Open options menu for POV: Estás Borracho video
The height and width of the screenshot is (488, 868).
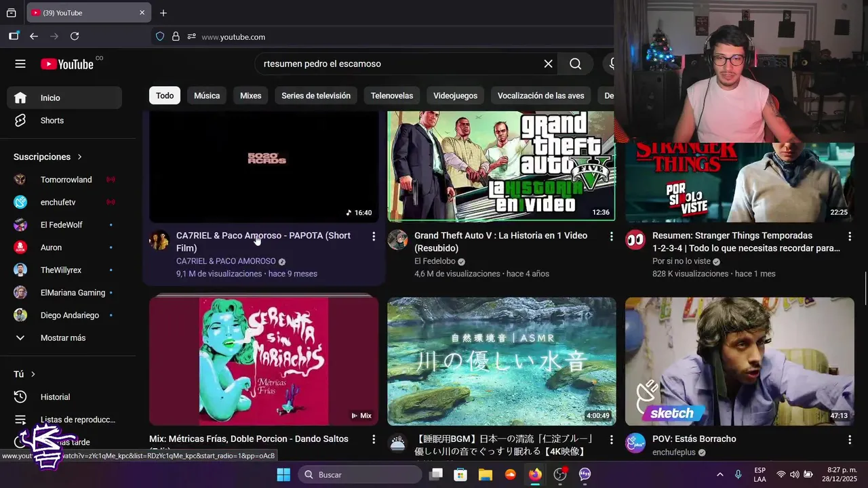pyautogui.click(x=849, y=439)
